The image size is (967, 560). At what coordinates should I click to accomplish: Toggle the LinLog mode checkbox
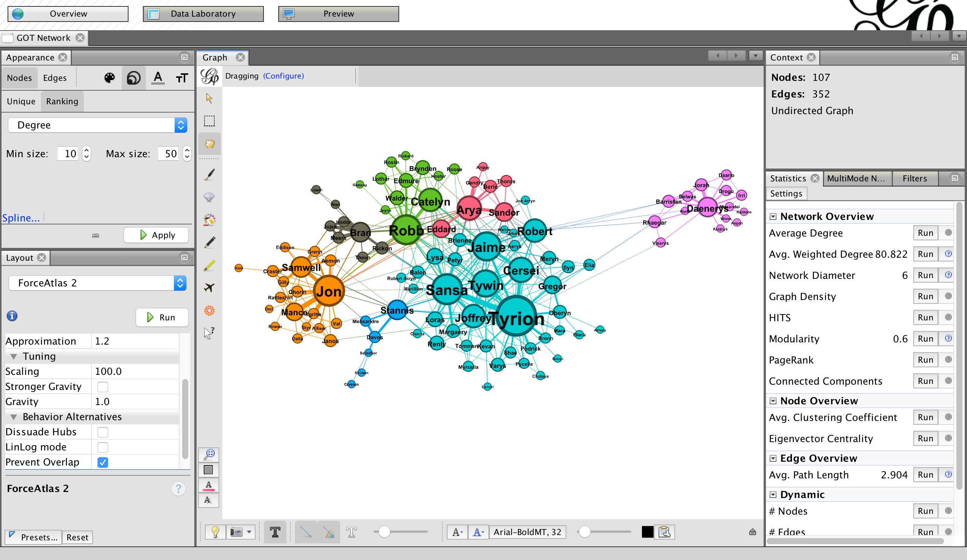pos(103,447)
